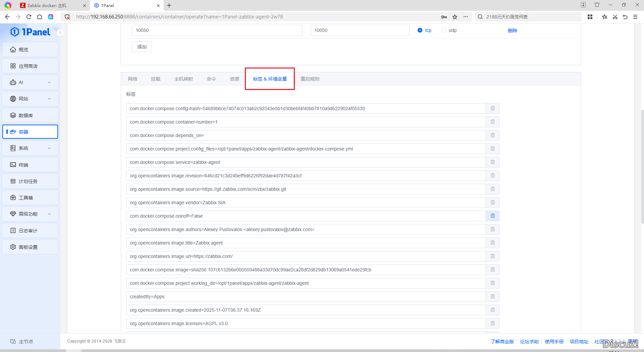Open the browser extensions grid

pos(590,17)
